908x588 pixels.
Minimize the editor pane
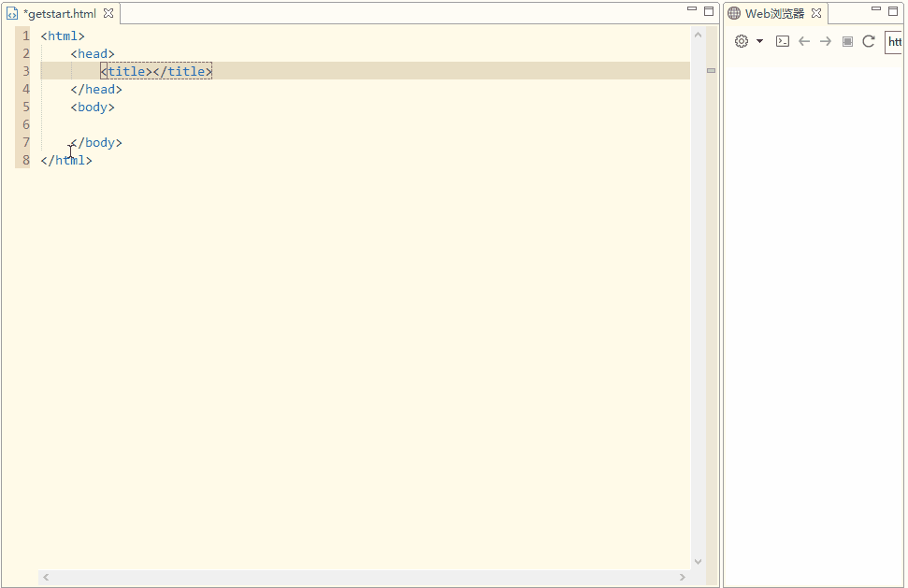click(x=691, y=9)
